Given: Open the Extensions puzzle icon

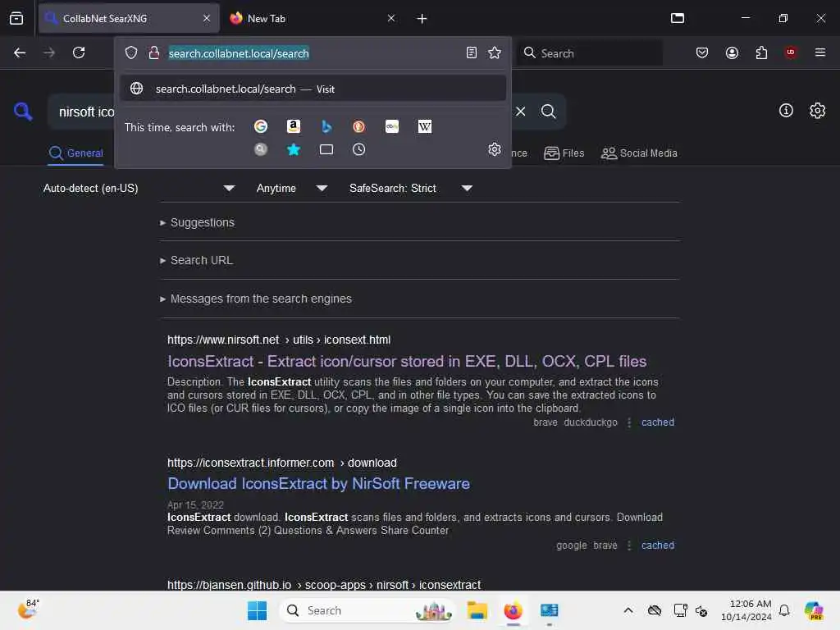Looking at the screenshot, I should click(x=761, y=52).
